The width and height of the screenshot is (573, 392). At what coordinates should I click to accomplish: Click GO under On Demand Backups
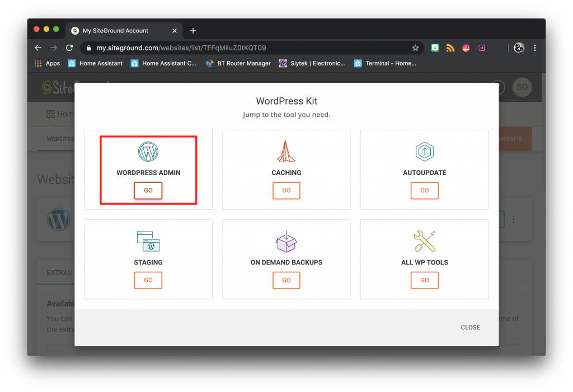click(x=286, y=280)
